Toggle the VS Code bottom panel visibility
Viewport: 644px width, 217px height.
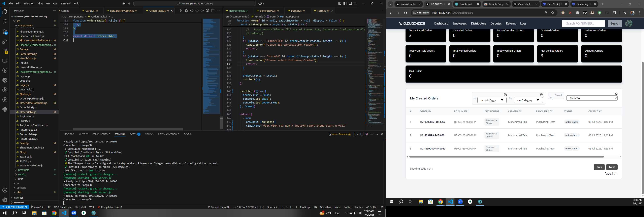(x=350, y=3)
